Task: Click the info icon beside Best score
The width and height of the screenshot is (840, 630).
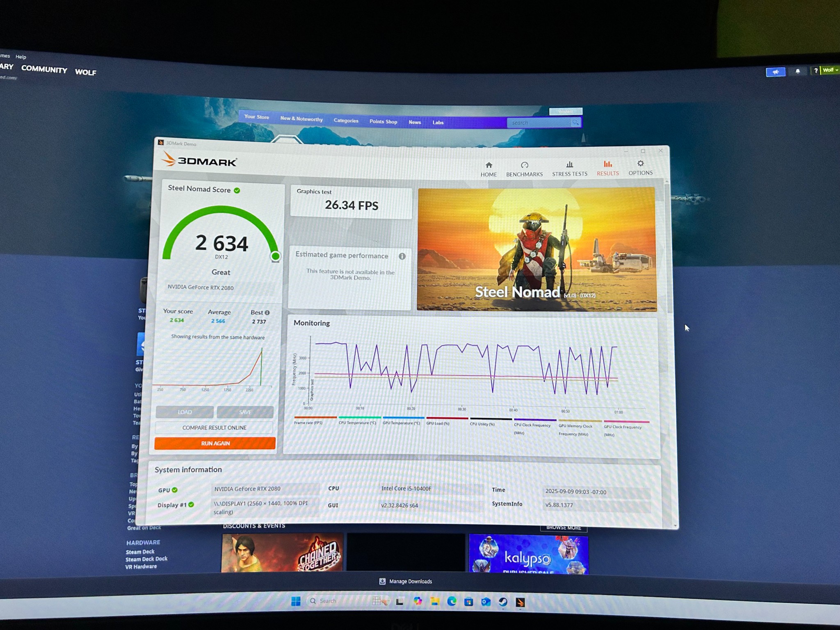Action: [267, 313]
